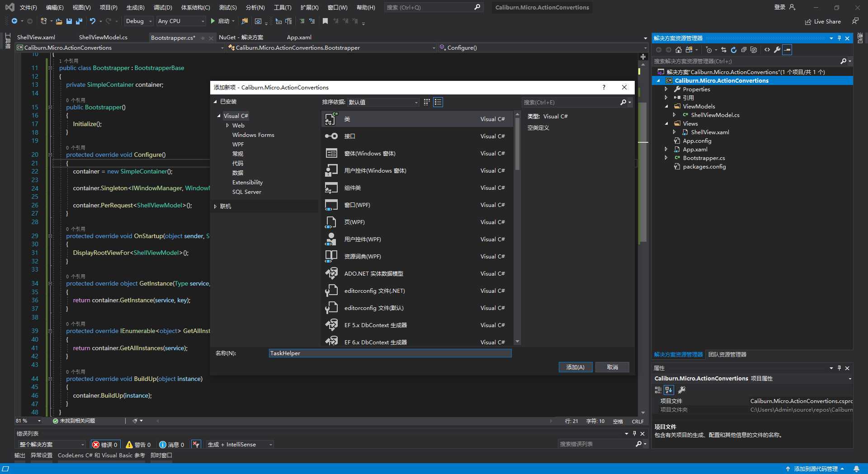Click Sync with Active Document icon
Screen dimensions: 868x474
point(724,50)
